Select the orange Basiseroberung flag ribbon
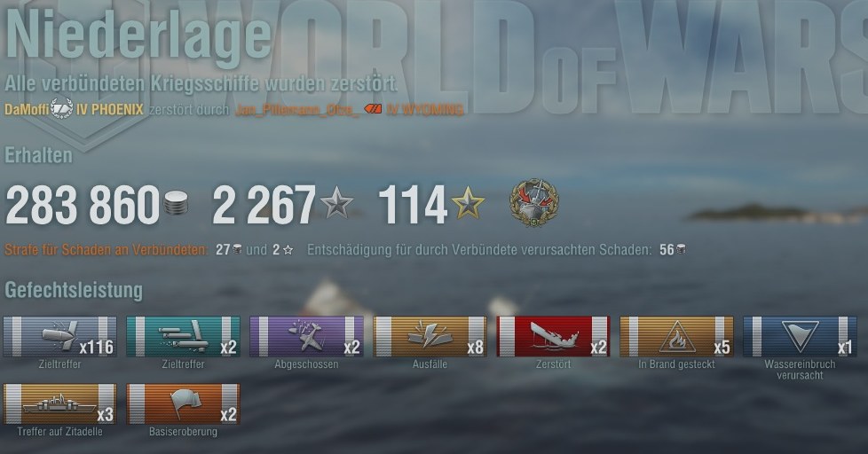 (x=183, y=403)
